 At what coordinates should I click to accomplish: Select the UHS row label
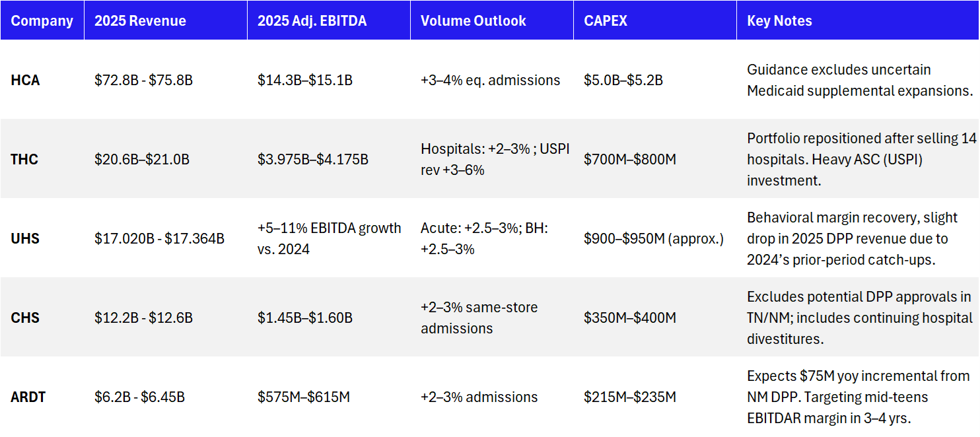coord(25,239)
